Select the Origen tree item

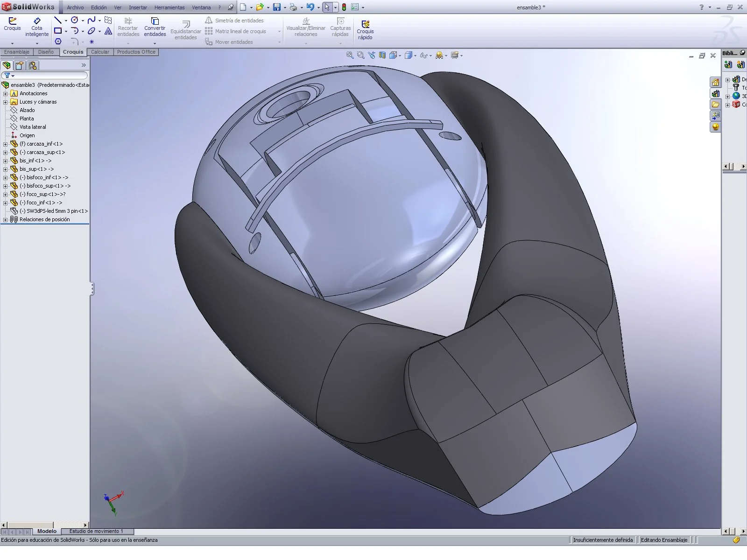click(x=23, y=135)
